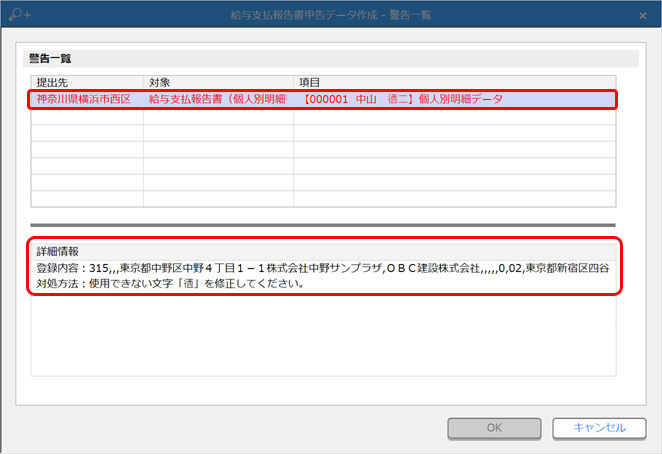
Task: Click the 給与支払報告書 cell in the warning row
Action: (x=218, y=99)
